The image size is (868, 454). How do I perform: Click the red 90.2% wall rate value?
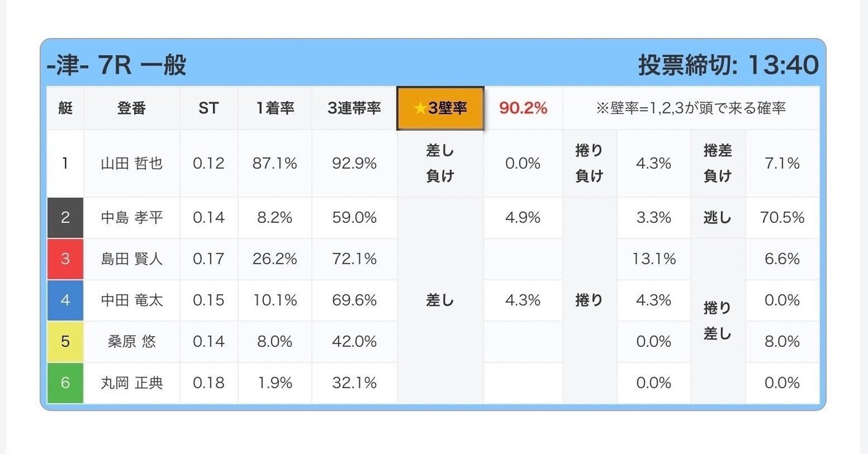523,108
